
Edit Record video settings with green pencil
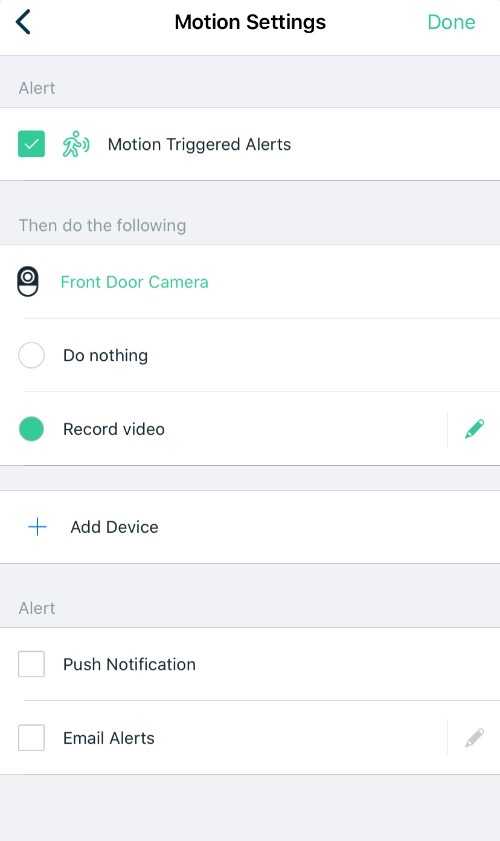coord(474,429)
